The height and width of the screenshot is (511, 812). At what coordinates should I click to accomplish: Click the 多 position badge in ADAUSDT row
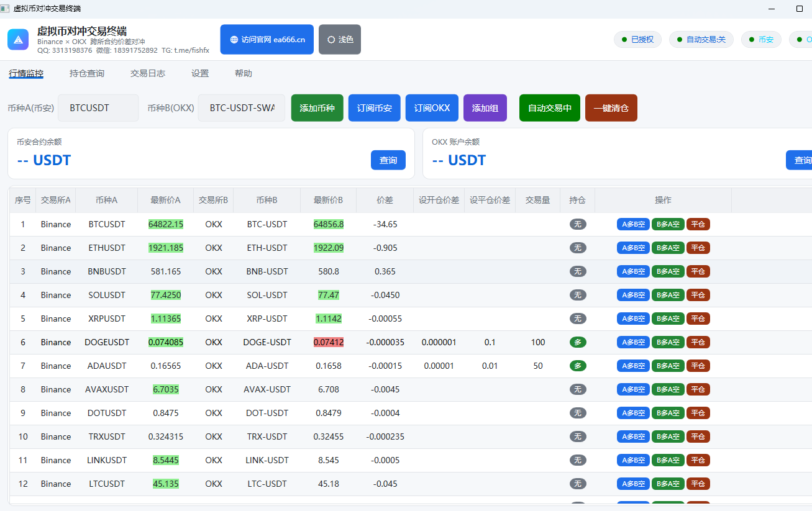[x=578, y=366]
